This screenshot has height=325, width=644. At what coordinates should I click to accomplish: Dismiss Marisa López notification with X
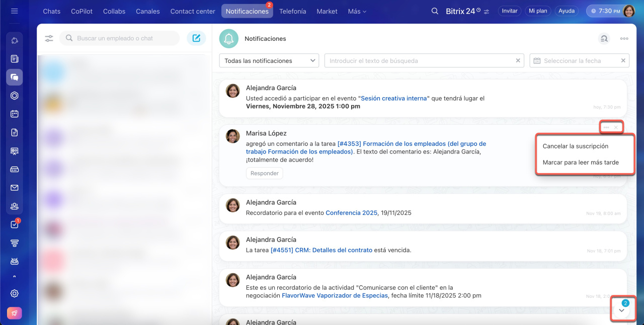616,128
